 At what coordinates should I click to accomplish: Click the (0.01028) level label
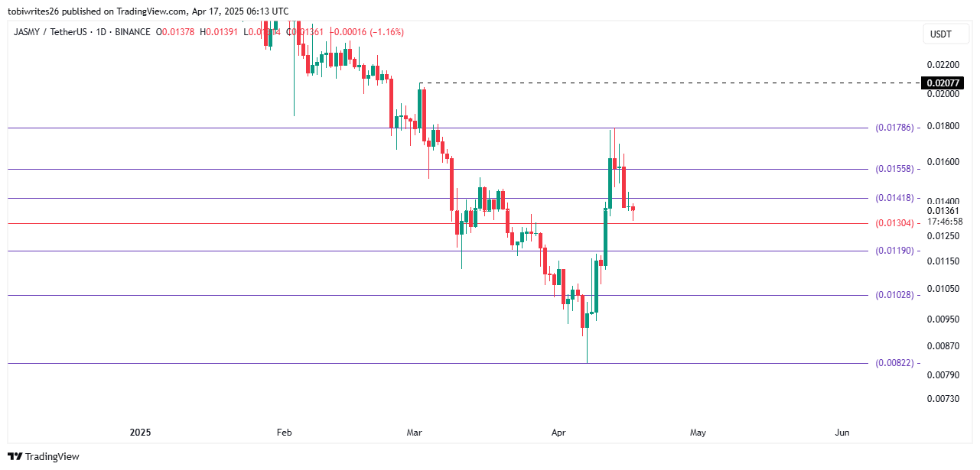tap(894, 295)
